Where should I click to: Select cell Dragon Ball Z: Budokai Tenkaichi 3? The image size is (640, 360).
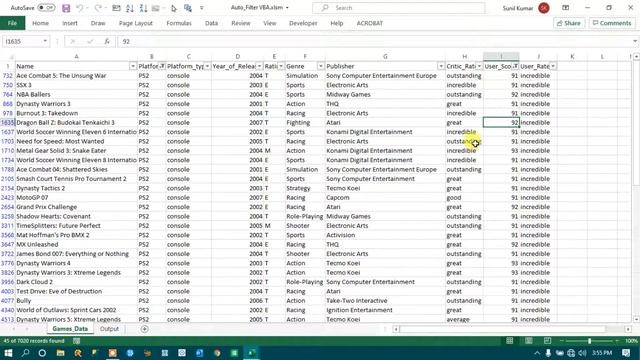tap(76, 122)
